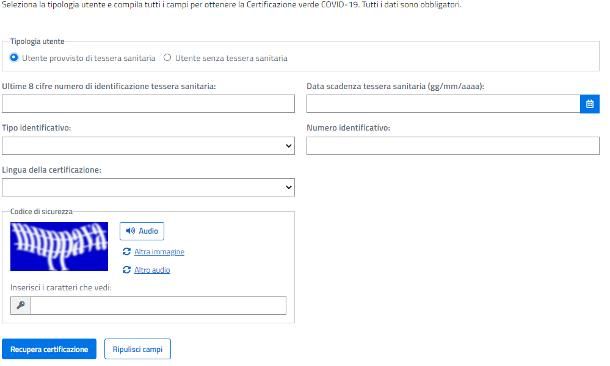Screen dimensions: 610x366
Task: Request another image via 'Altra immagine' link
Action: [x=159, y=252]
